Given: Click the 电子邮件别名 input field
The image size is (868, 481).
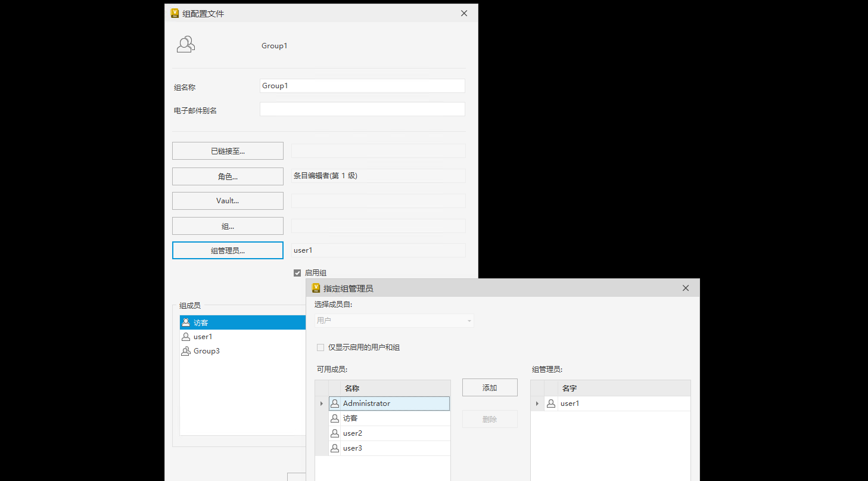Looking at the screenshot, I should pos(362,109).
